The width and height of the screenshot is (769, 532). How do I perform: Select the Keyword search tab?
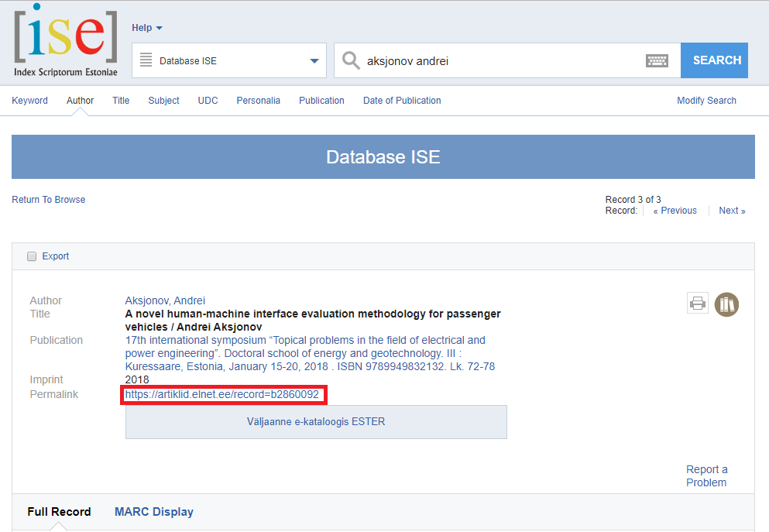(30, 101)
